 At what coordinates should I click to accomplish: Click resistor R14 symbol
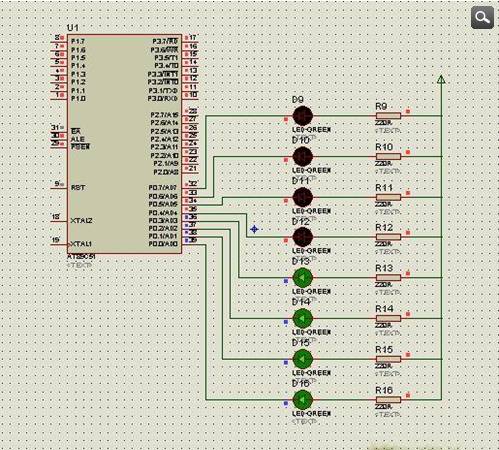tap(388, 318)
